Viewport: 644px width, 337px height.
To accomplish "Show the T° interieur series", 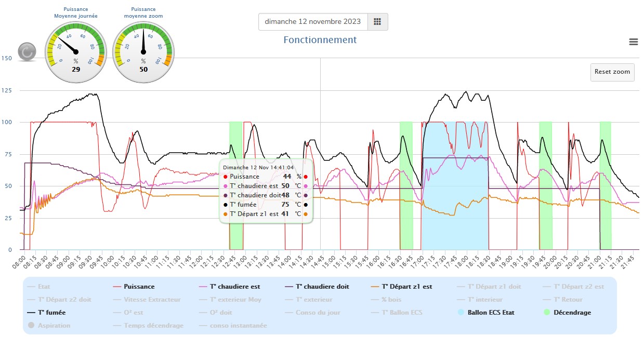I will click(480, 300).
